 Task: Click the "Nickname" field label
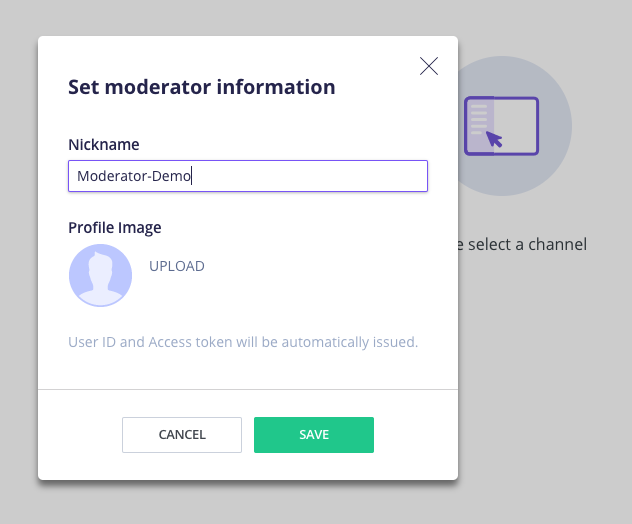104,144
